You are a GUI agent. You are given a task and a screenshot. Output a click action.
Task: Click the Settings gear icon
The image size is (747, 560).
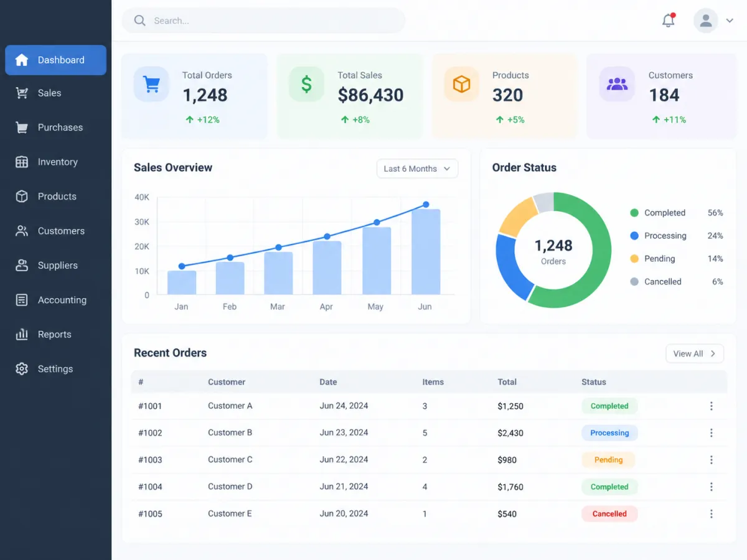coord(22,369)
